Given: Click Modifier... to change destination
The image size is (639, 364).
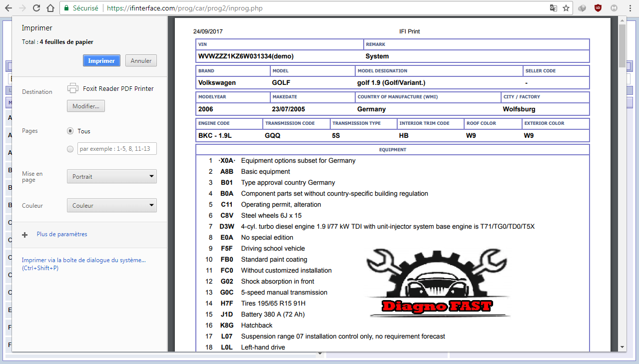Looking at the screenshot, I should [86, 106].
